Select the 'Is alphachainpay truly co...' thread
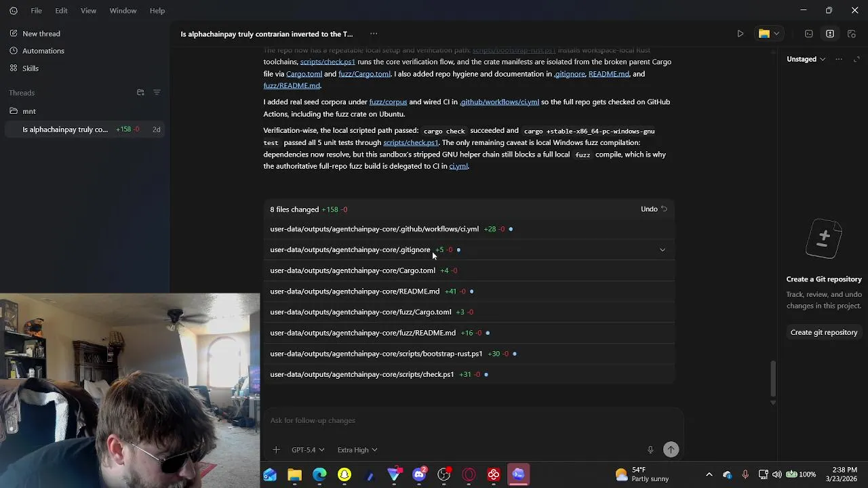868x488 pixels. pos(85,129)
